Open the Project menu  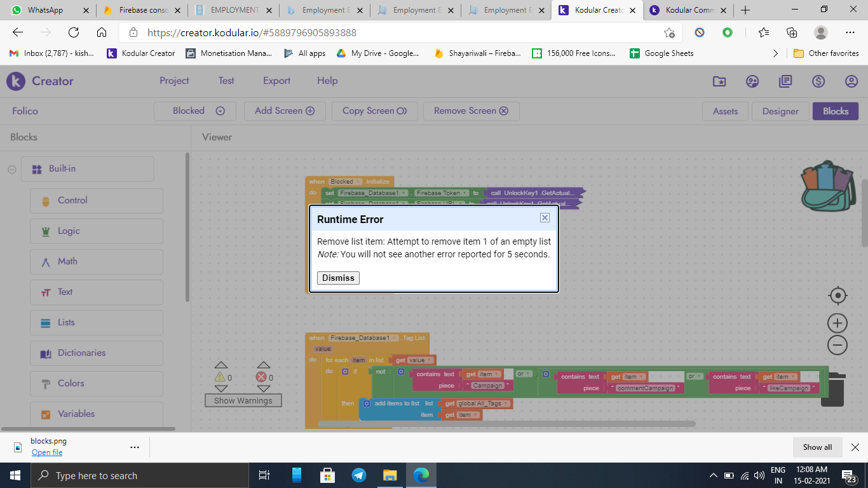(x=174, y=81)
